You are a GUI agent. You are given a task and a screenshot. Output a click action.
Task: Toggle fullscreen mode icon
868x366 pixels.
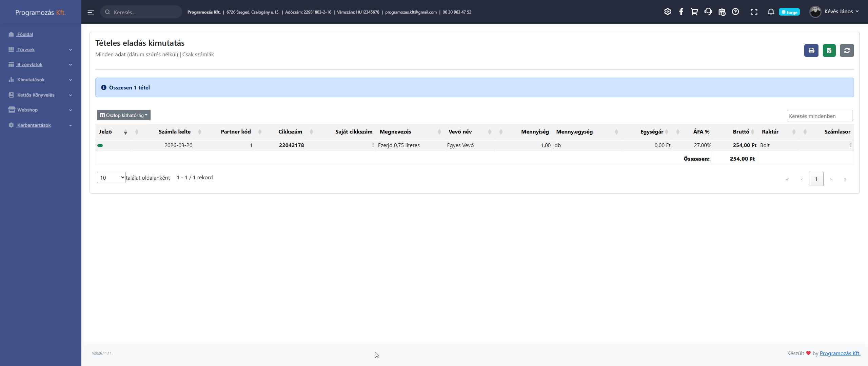coord(754,12)
